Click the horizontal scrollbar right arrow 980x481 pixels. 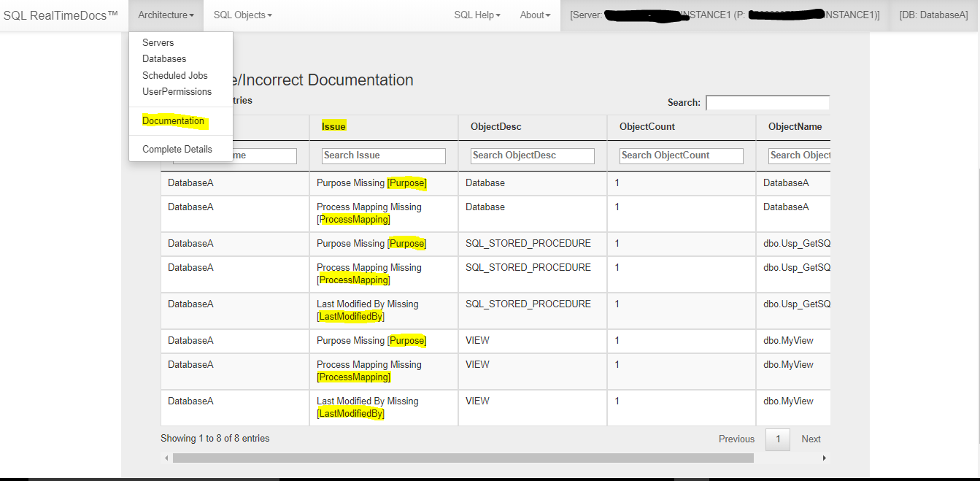coord(825,458)
